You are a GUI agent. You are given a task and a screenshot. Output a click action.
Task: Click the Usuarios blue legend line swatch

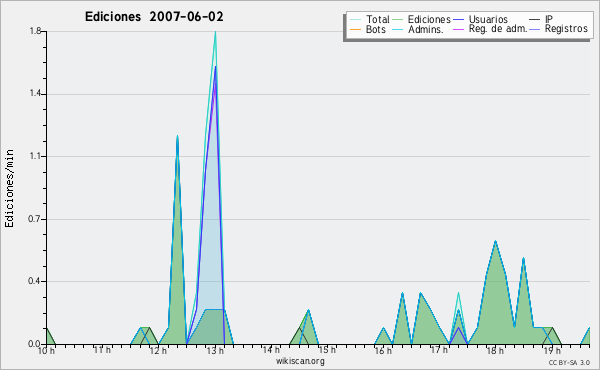458,20
